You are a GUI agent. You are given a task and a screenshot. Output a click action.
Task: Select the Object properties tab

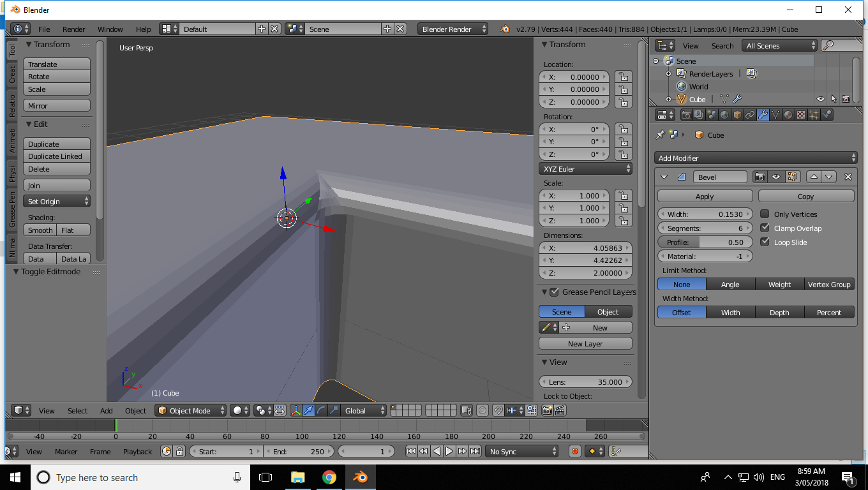pyautogui.click(x=737, y=114)
